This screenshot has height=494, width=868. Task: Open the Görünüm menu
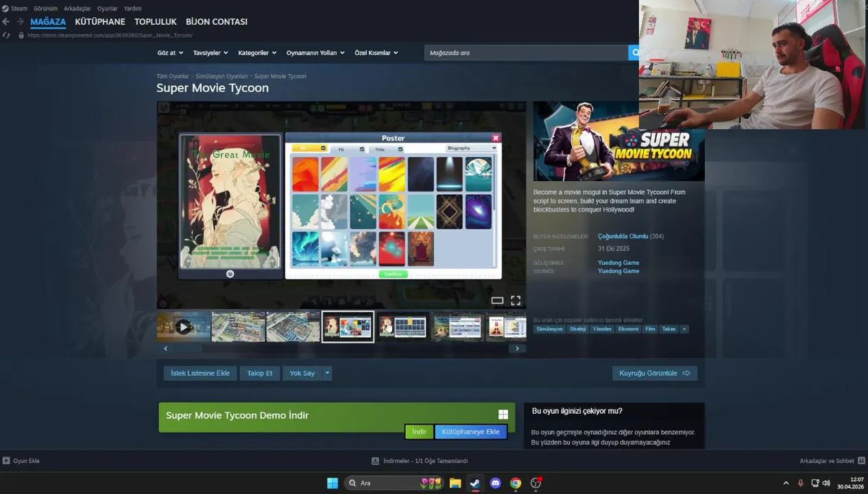[x=45, y=8]
